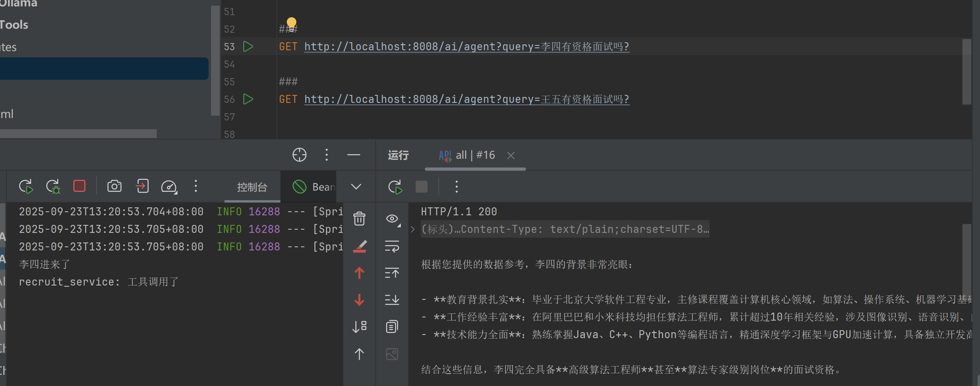Click the locate/crosshair icon in tool window header

(300, 155)
